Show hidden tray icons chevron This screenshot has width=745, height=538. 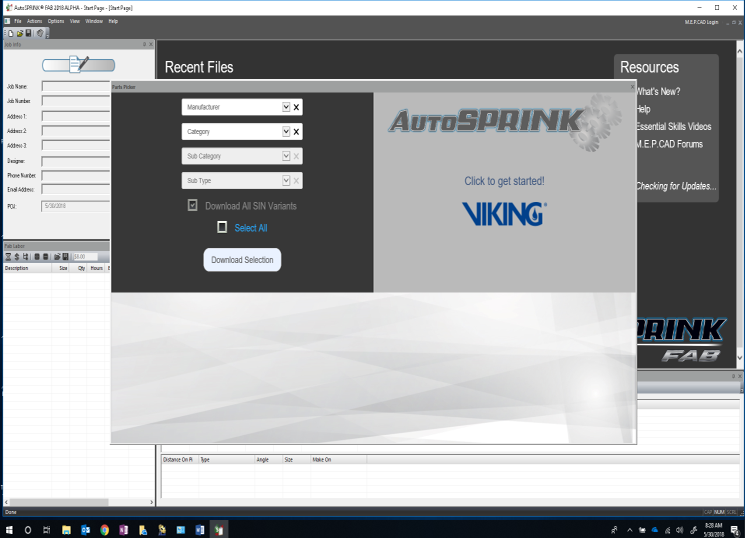[x=630, y=530]
